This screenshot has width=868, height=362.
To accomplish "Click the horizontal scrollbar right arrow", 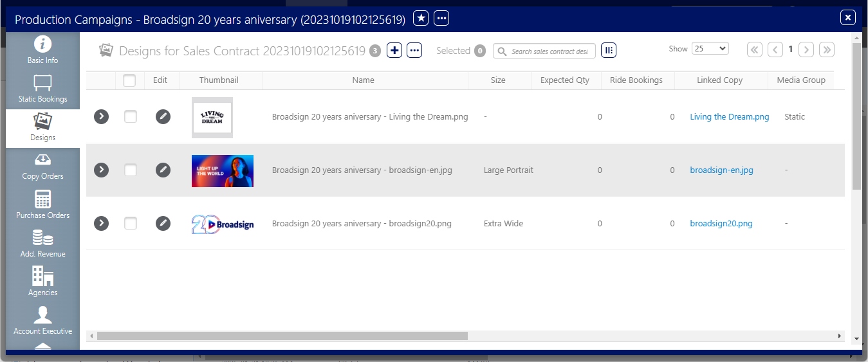I will 839,336.
